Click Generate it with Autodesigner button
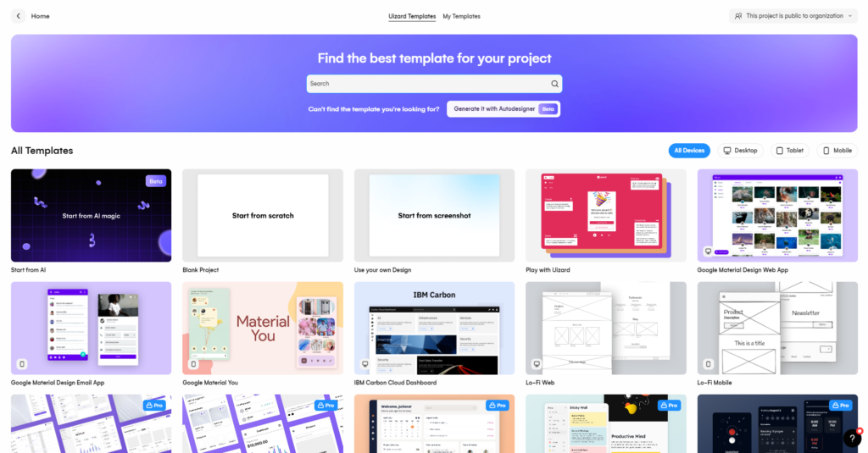Screen dimensions: 868x453 503,109
